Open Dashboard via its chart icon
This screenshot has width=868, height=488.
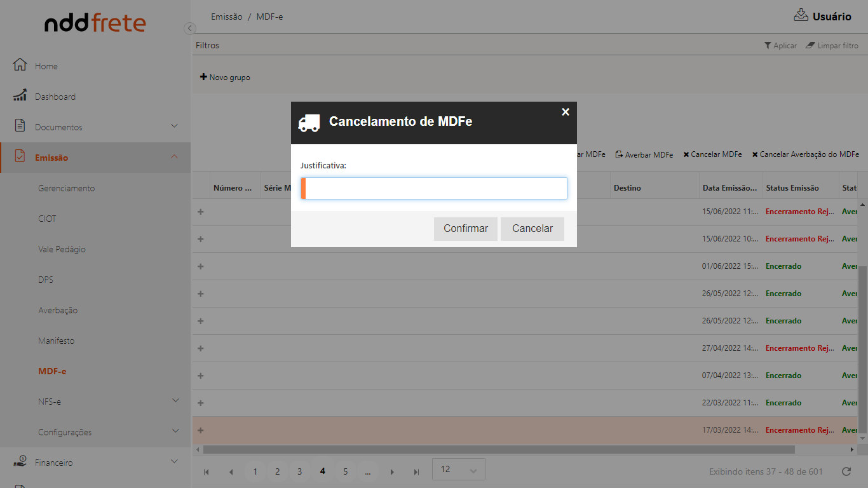tap(20, 96)
